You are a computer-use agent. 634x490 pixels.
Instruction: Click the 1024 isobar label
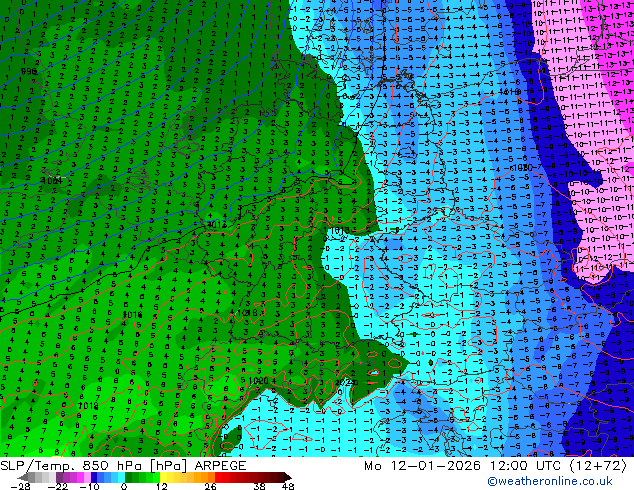346,382
